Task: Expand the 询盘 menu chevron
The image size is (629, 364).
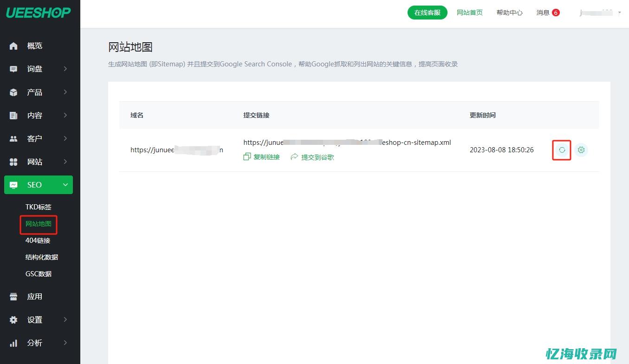Action: point(65,69)
